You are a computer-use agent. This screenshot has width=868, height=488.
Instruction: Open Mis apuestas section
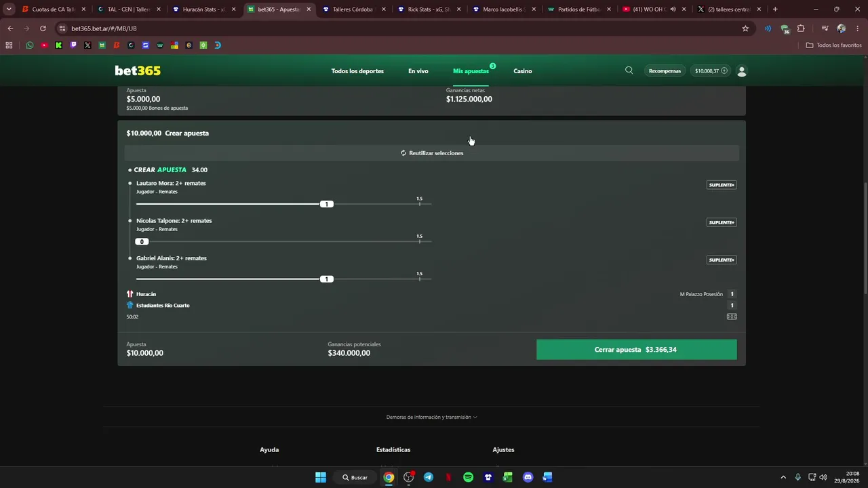point(471,71)
